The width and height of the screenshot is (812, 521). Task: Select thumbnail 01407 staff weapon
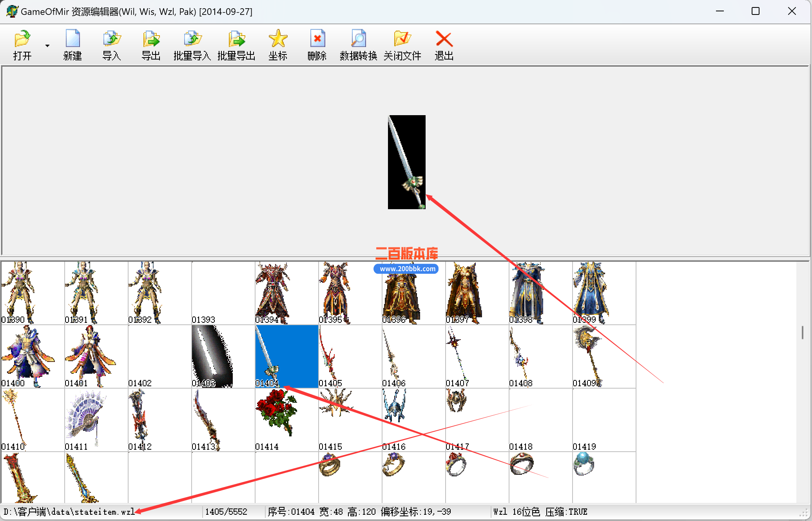(477, 356)
